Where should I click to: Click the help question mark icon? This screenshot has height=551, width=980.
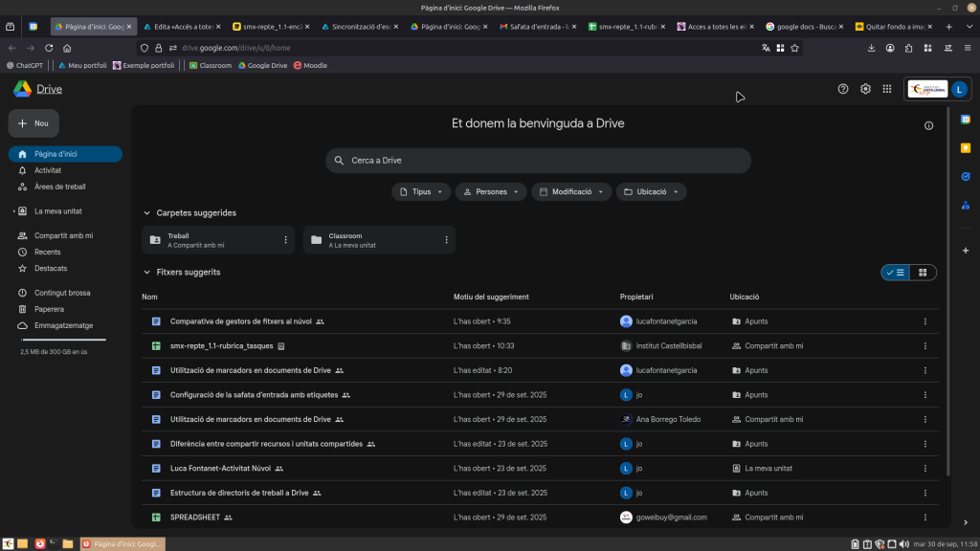point(843,89)
